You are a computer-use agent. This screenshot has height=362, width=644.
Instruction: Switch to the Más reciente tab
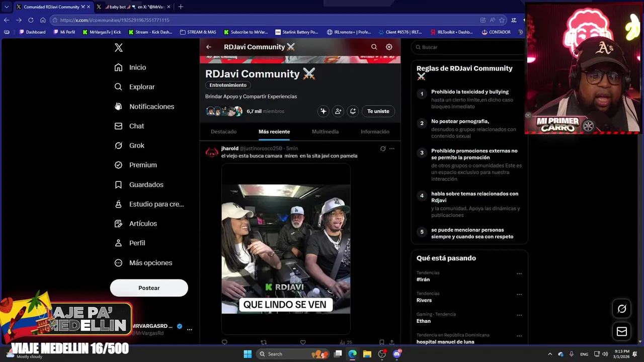pyautogui.click(x=274, y=132)
